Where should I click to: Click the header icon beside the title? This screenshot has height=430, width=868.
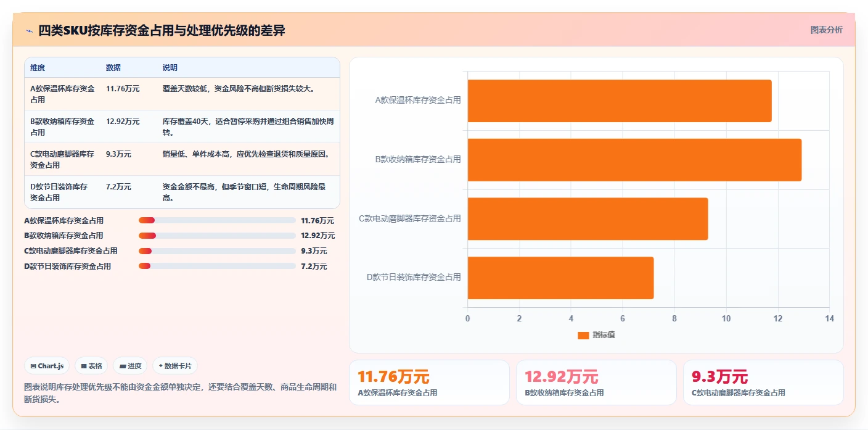[x=29, y=31]
